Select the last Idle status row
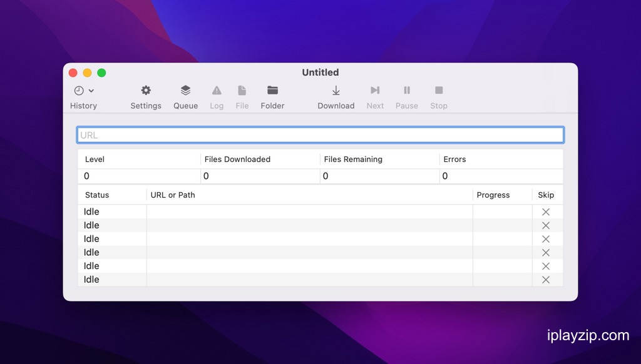641x364 pixels. 320,280
